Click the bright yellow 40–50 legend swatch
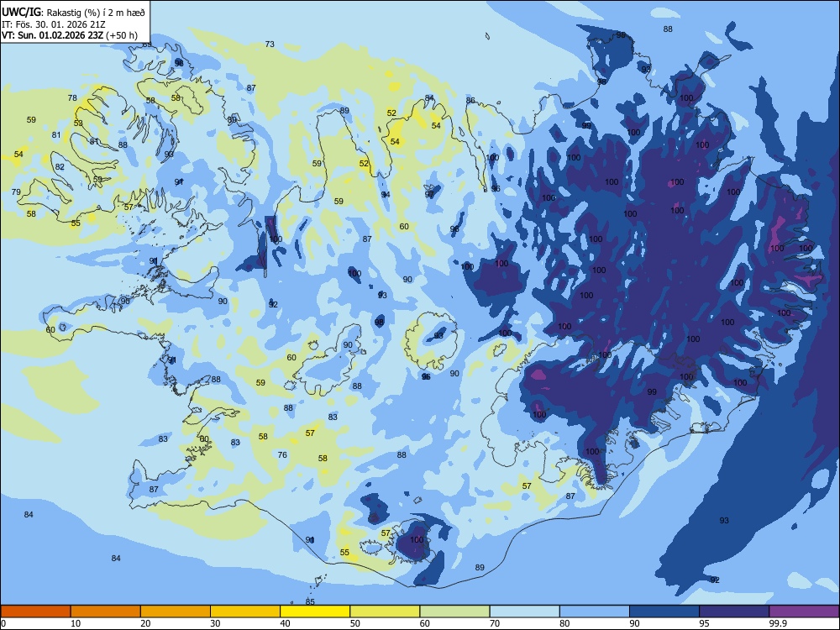 click(x=315, y=612)
